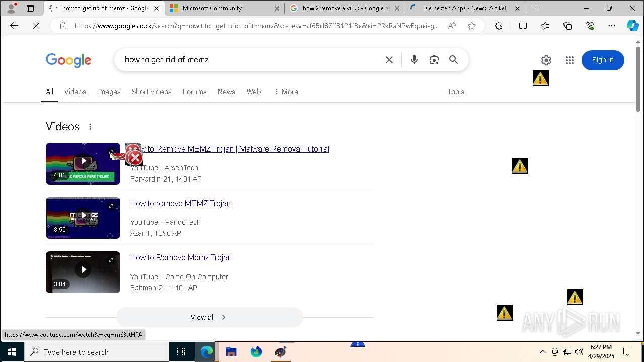The width and height of the screenshot is (644, 362).
Task: Switch to the Forums results tab
Action: pyautogui.click(x=195, y=92)
